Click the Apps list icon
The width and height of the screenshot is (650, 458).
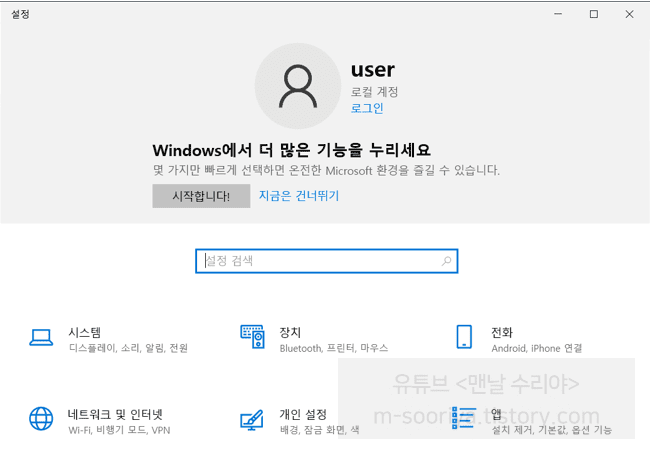[x=463, y=418]
